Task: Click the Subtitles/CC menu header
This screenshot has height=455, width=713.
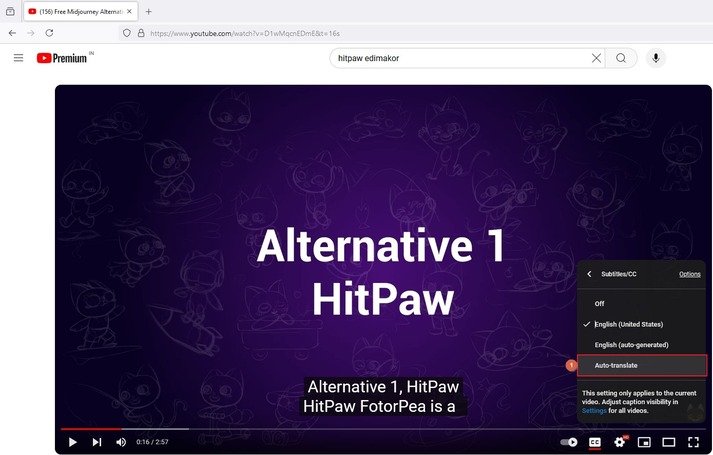Action: [618, 274]
